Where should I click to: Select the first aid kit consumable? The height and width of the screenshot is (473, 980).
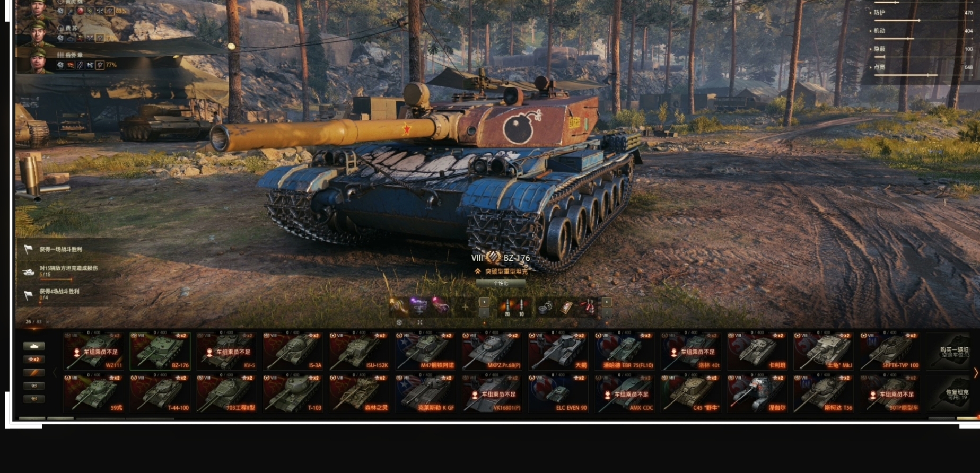click(566, 307)
